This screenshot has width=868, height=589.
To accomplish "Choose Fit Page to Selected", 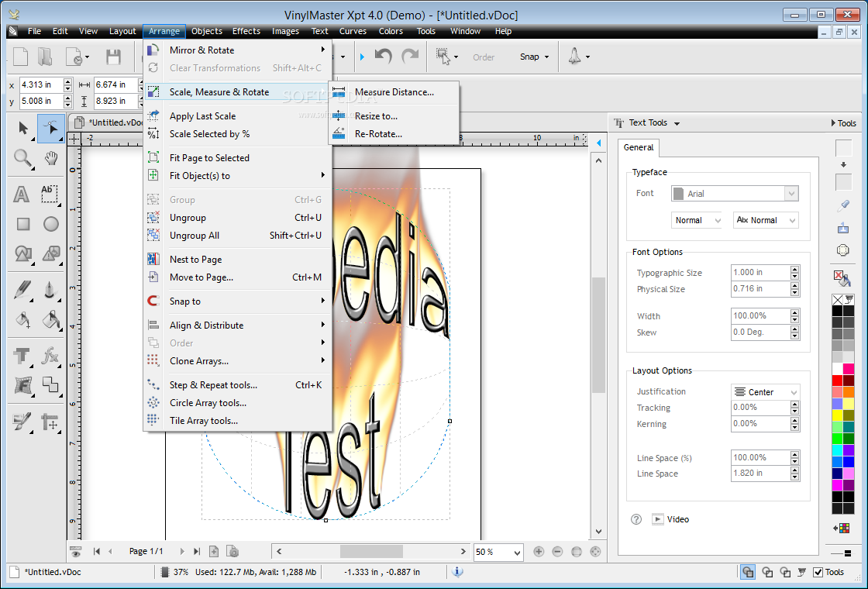I will [x=238, y=158].
